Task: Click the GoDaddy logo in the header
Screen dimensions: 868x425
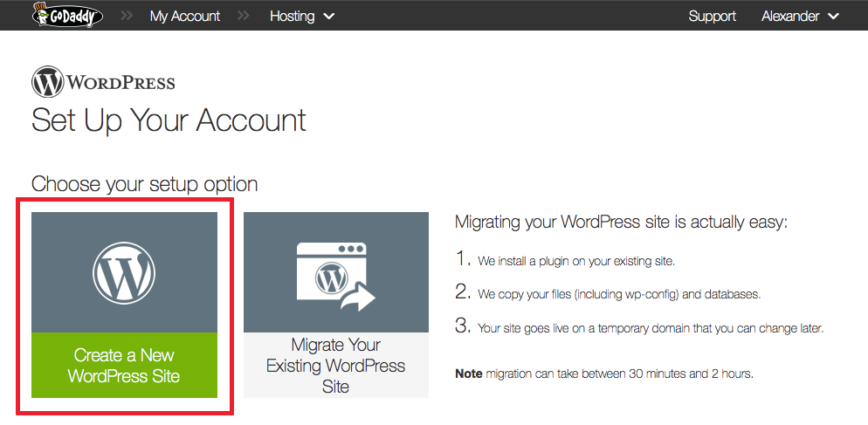Action: [x=67, y=15]
